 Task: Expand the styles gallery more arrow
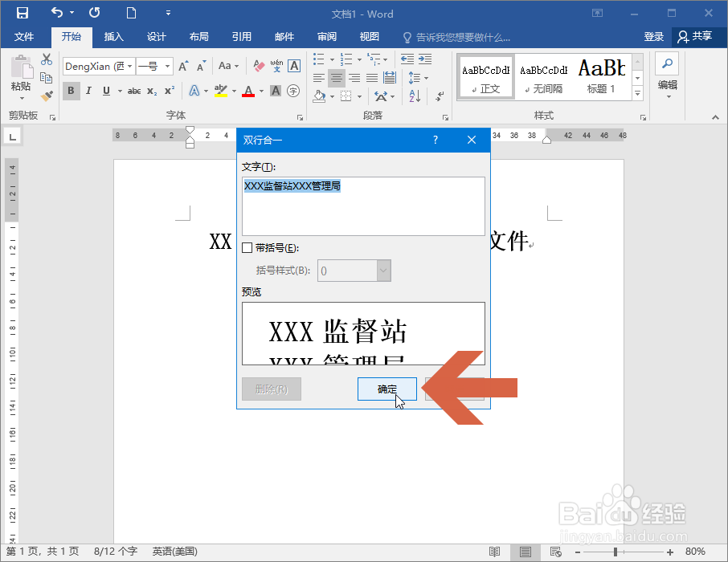(638, 93)
